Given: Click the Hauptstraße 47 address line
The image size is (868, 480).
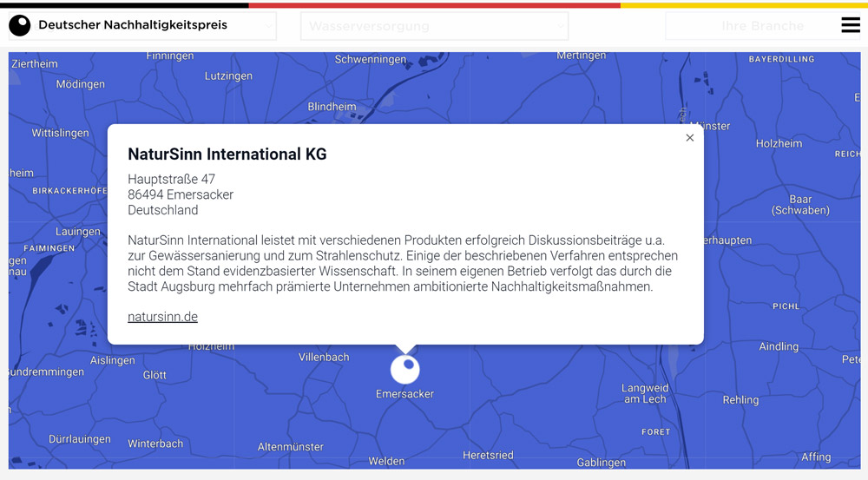Looking at the screenshot, I should (x=171, y=180).
